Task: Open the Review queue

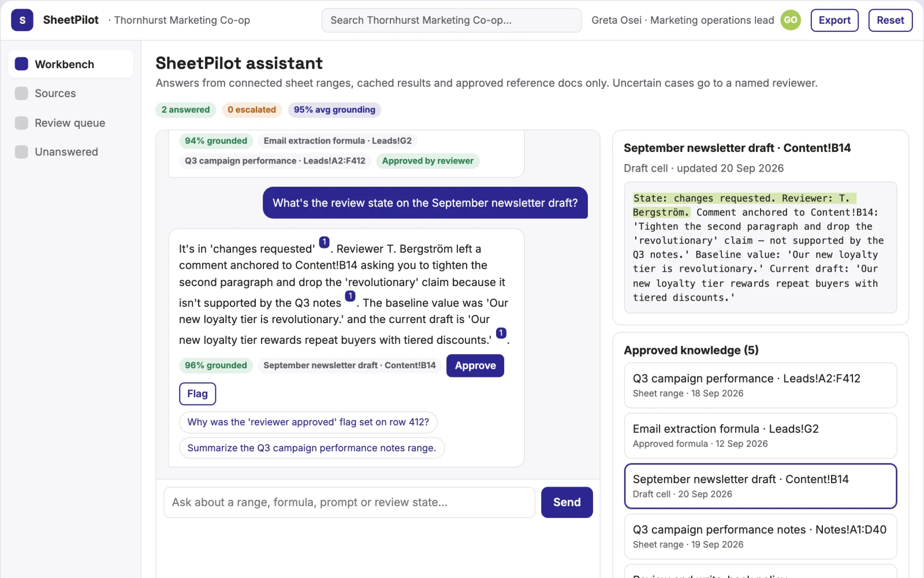Action: pos(70,123)
